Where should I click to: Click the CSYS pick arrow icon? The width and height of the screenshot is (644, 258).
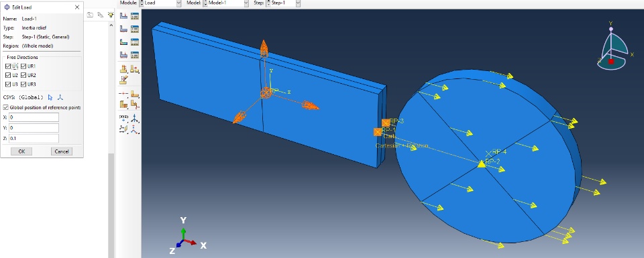pyautogui.click(x=50, y=97)
